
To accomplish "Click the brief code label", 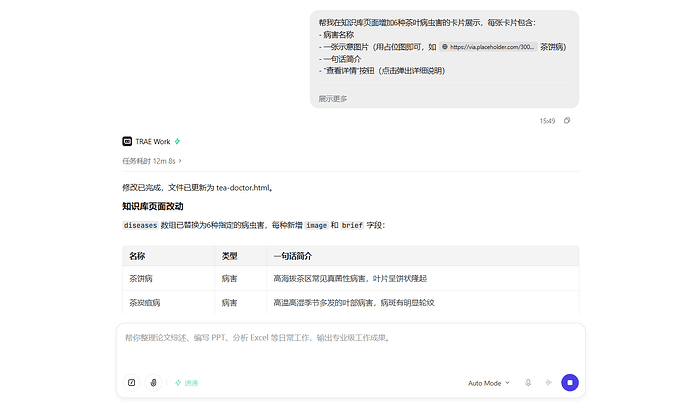I will pos(352,225).
